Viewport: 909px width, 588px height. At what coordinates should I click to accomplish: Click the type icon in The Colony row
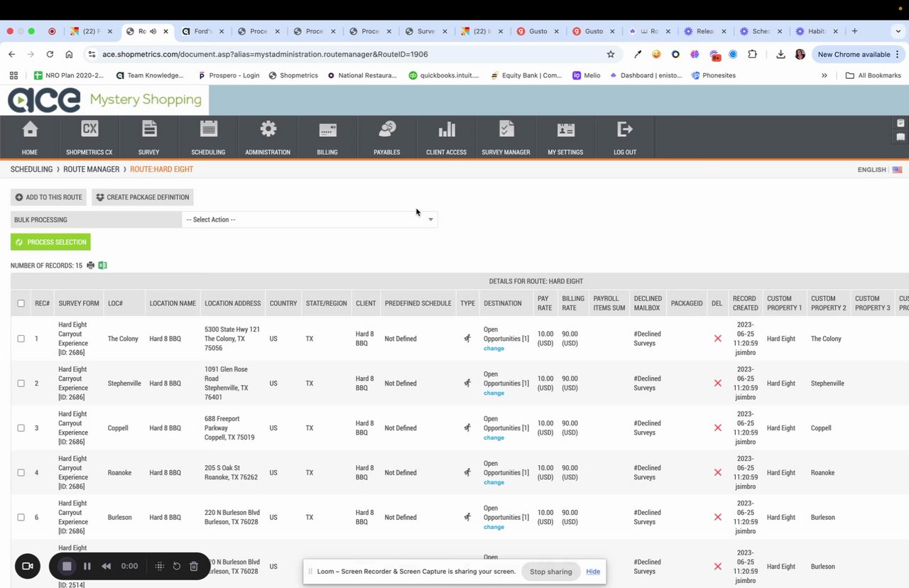(x=467, y=339)
